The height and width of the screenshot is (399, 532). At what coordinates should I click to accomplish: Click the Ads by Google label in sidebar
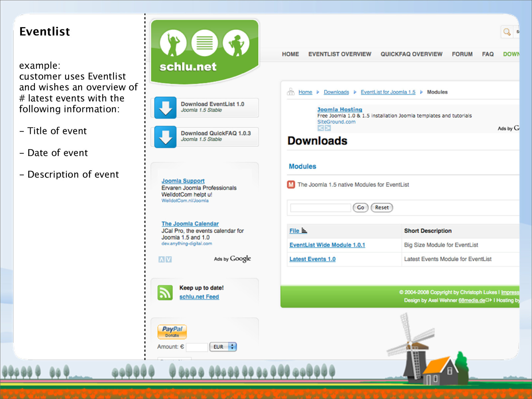coord(232,259)
